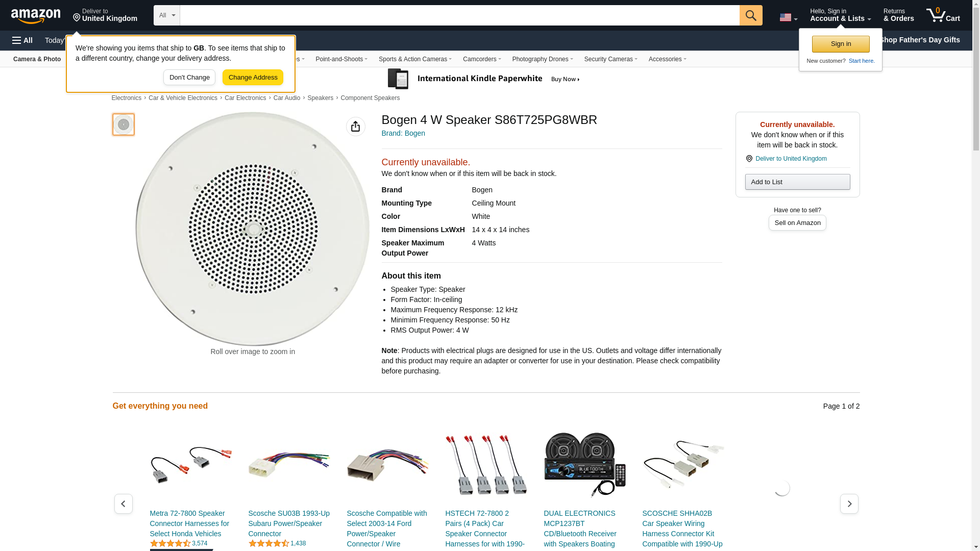The image size is (980, 551).
Task: Expand the Account & Lists dropdown
Action: (x=840, y=15)
